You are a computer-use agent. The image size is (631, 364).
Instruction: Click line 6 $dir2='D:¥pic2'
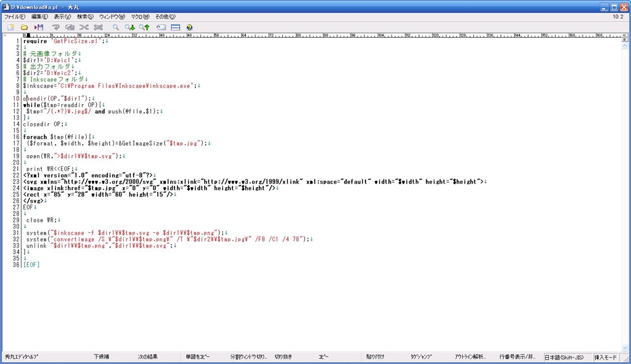tap(51, 73)
